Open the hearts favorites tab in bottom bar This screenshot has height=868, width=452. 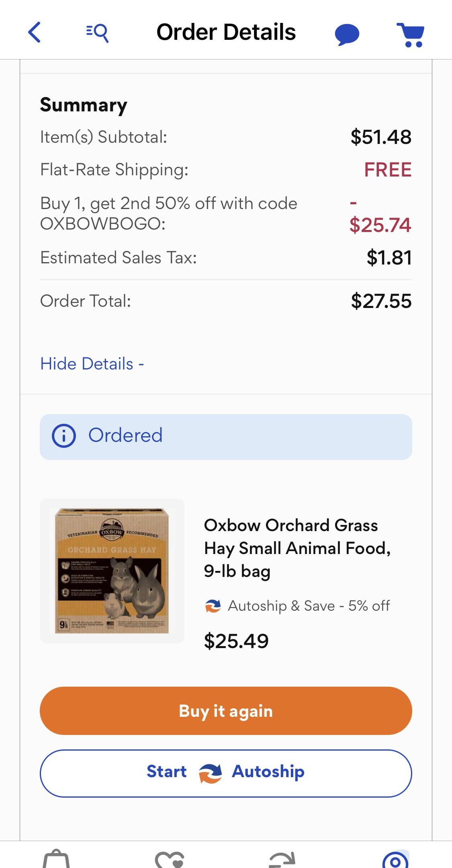click(x=169, y=860)
